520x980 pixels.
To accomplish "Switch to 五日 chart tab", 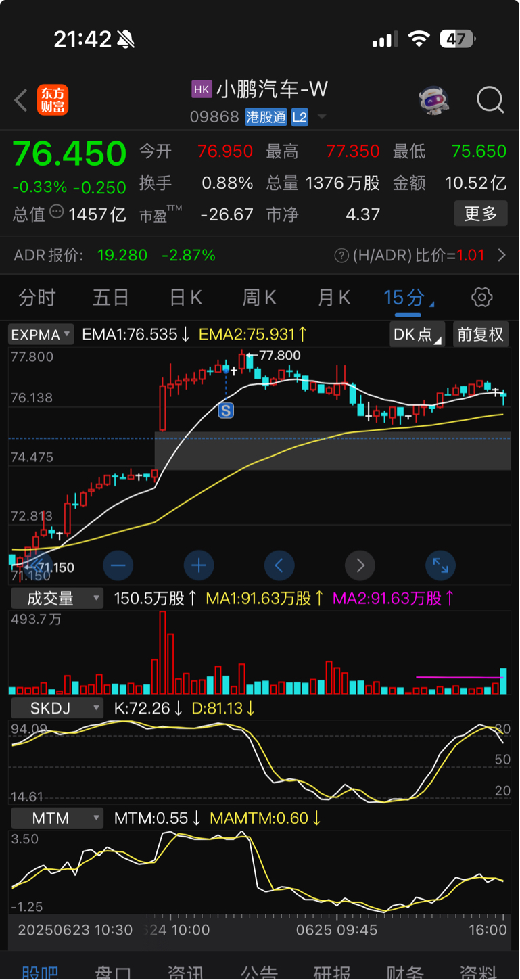I will 111,298.
